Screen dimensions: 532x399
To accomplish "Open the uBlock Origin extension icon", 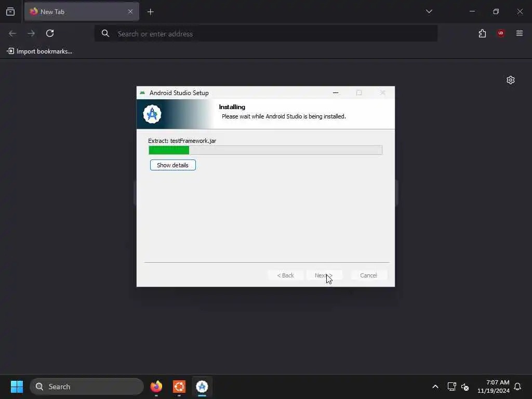I will 501,33.
